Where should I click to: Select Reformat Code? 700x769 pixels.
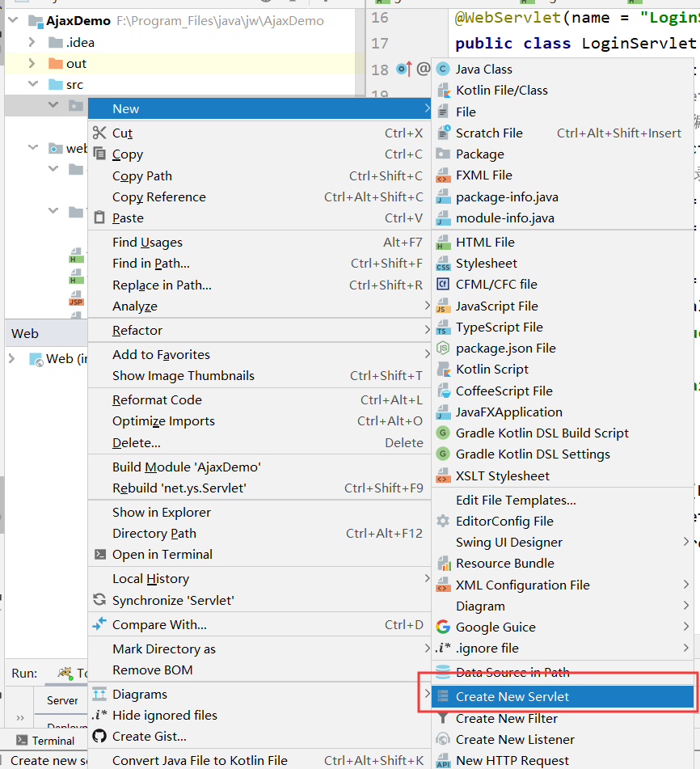pos(259,399)
